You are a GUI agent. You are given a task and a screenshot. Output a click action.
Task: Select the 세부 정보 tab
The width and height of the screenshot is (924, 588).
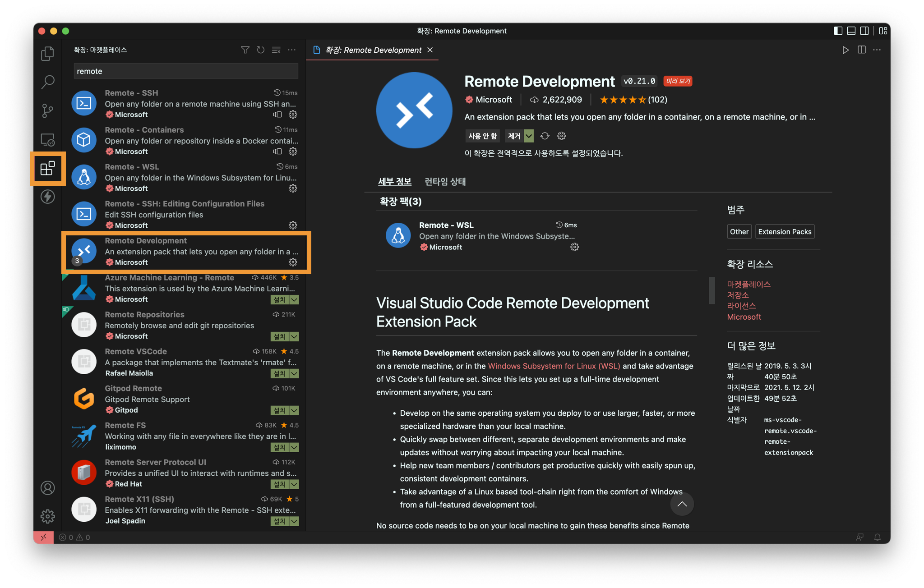(394, 182)
